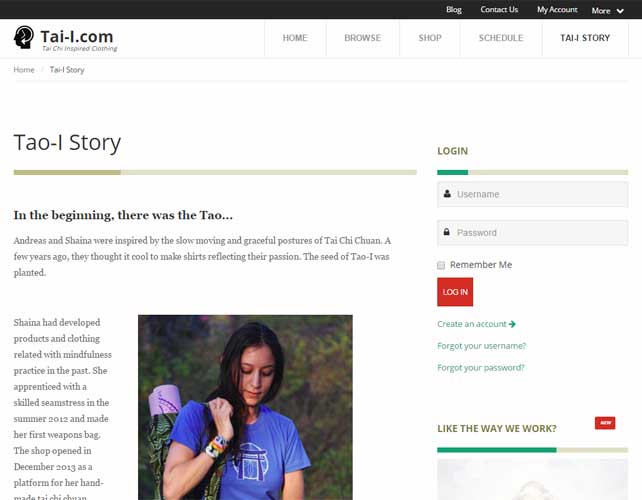642x500 pixels.
Task: Click the red LOG IN button
Action: pos(455,292)
